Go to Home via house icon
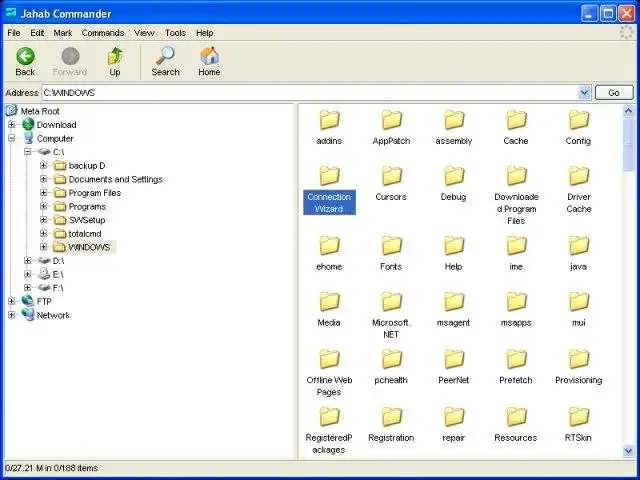 coord(209,56)
